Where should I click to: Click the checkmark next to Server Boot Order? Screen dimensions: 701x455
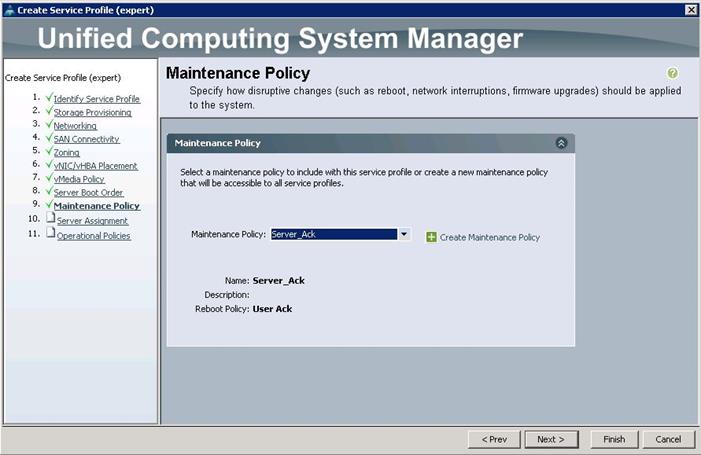pyautogui.click(x=49, y=191)
